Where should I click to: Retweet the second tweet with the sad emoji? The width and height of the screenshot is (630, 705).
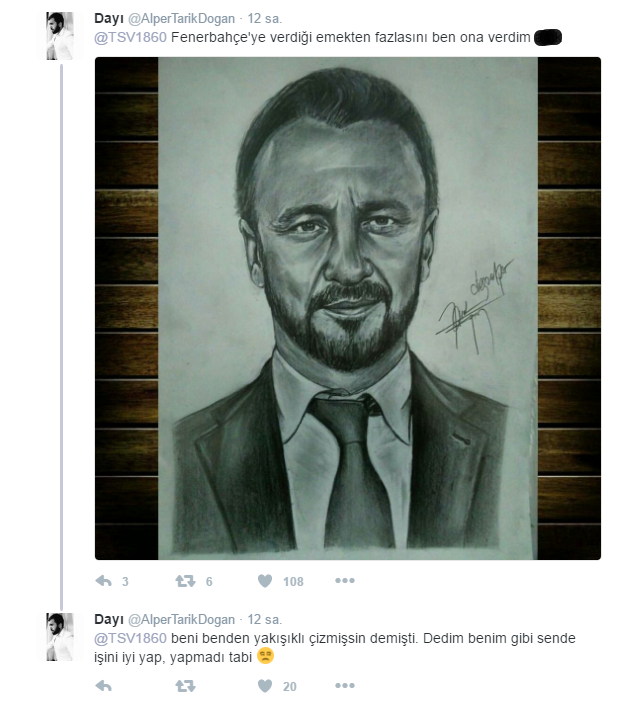click(x=185, y=686)
